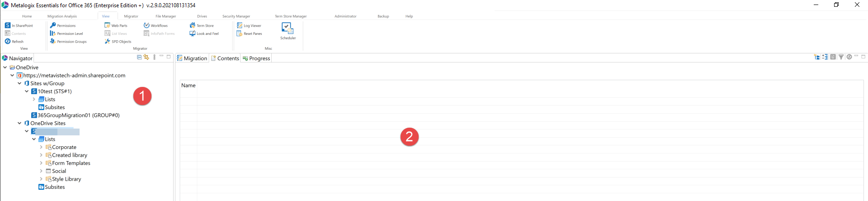This screenshot has width=868, height=201.
Task: Expand the Corporate library
Action: click(41, 147)
